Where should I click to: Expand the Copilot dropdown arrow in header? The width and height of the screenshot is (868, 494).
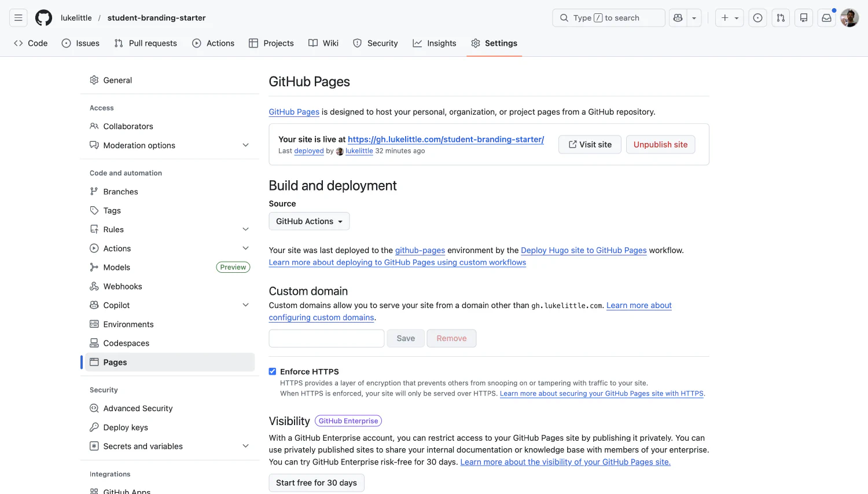(694, 18)
